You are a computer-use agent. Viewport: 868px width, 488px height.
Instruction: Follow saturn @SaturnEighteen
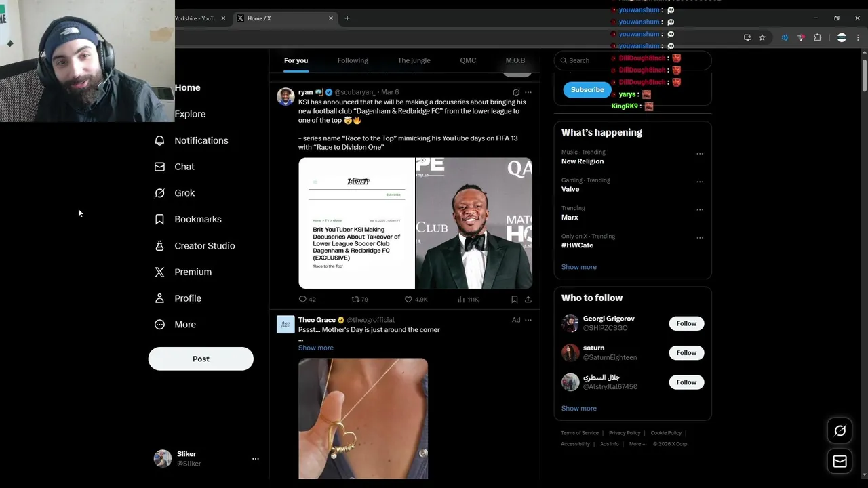686,352
